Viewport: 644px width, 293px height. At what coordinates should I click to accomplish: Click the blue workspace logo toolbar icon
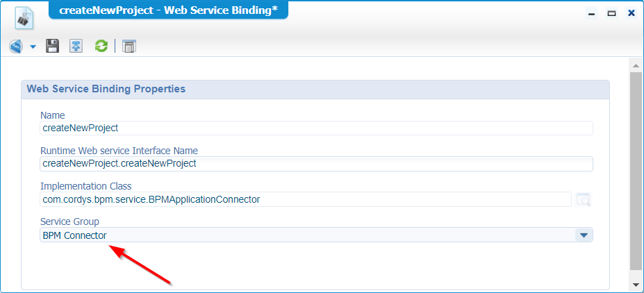pos(17,47)
